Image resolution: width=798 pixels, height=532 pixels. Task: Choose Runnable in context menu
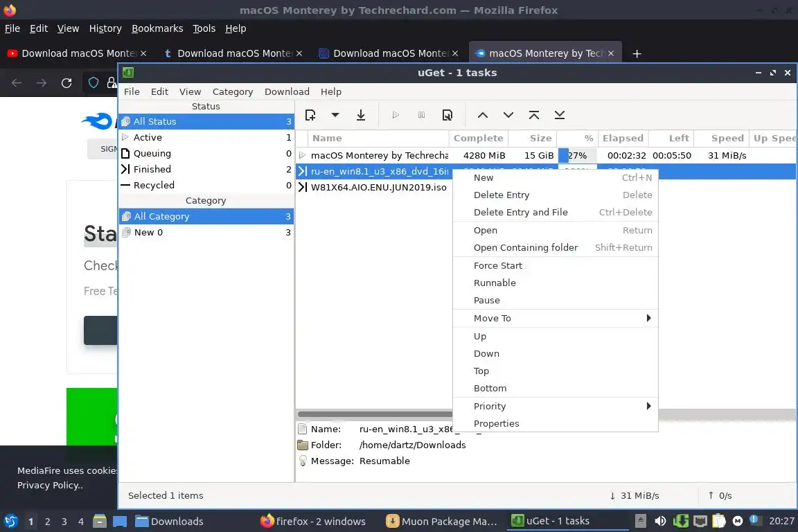point(556,283)
